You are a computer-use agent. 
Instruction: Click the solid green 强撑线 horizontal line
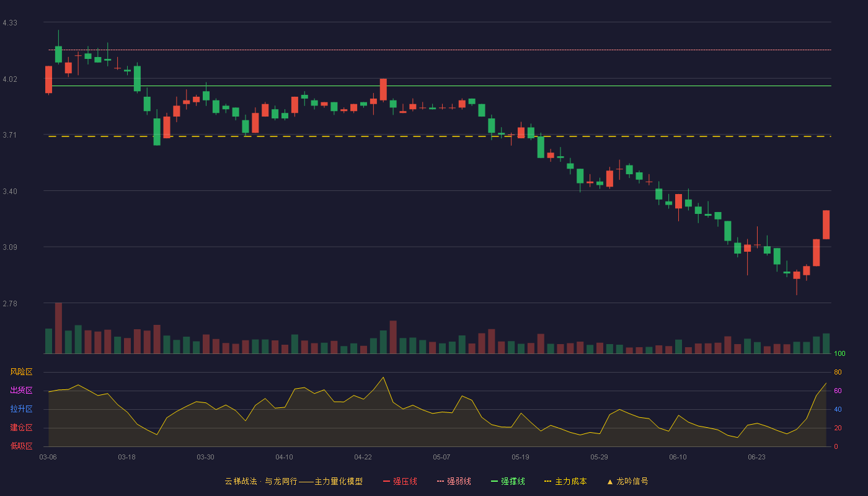click(x=440, y=86)
